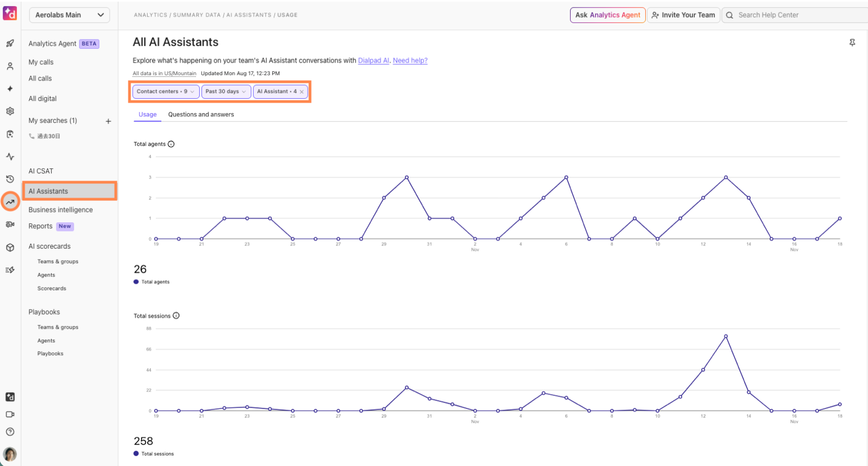The image size is (868, 466).
Task: Switch to Questions and answers tab
Action: [201, 114]
